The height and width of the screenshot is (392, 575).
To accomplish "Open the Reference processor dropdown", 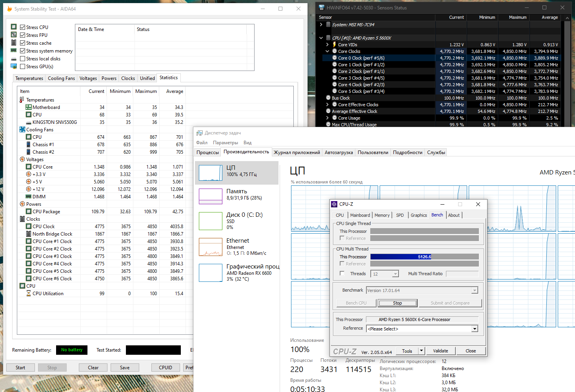I will click(475, 329).
